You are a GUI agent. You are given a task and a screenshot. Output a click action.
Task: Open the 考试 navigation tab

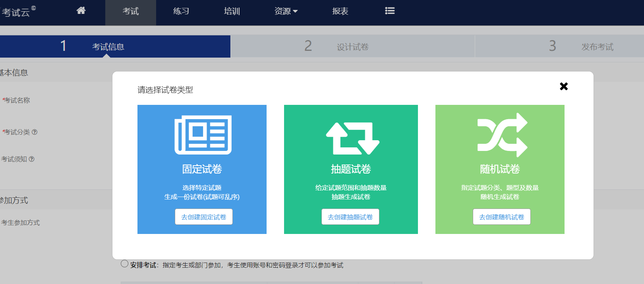tap(131, 12)
